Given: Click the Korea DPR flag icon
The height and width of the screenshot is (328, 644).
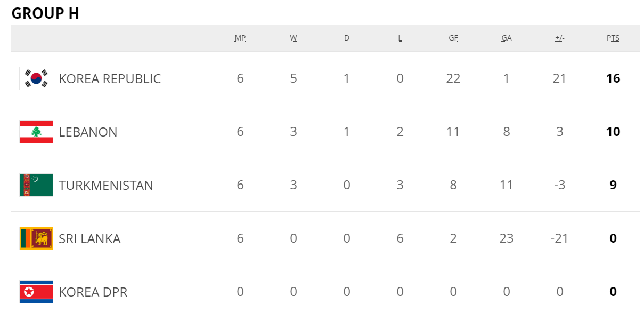Looking at the screenshot, I should 36,292.
